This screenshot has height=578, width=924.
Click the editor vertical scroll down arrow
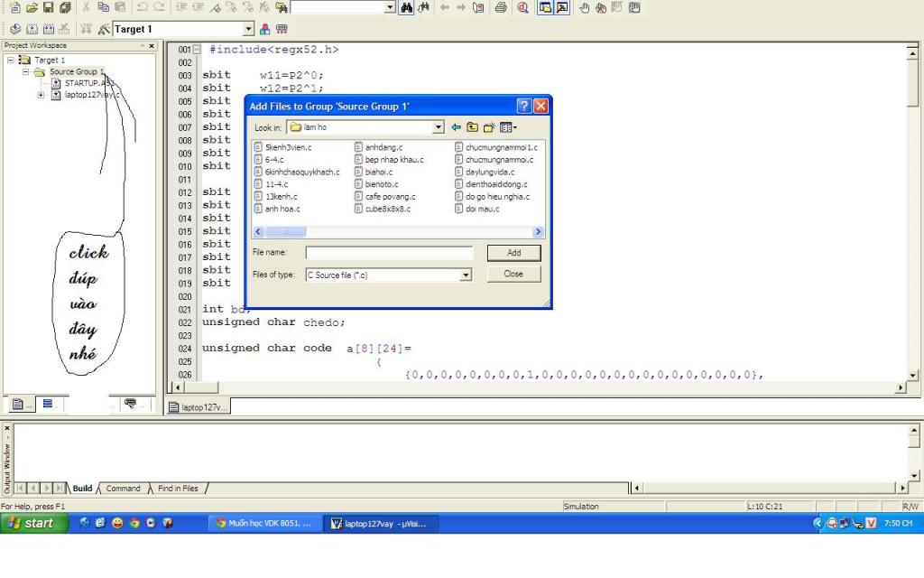click(x=913, y=375)
